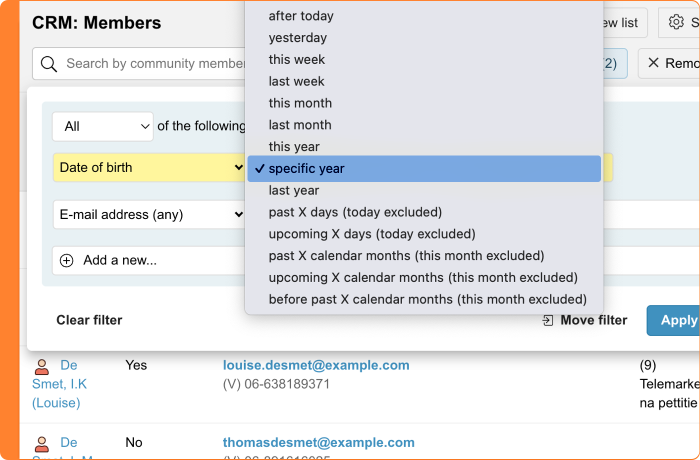
Task: Choose "this week" in the dropdown list
Action: coord(296,59)
